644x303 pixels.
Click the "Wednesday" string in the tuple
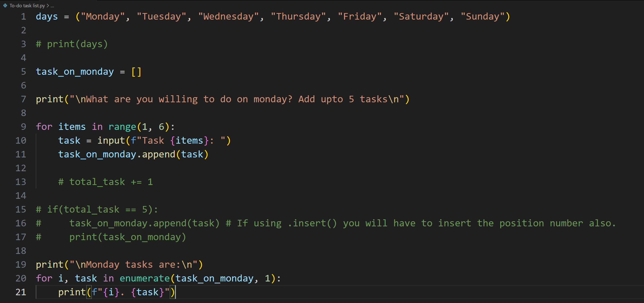pos(228,16)
